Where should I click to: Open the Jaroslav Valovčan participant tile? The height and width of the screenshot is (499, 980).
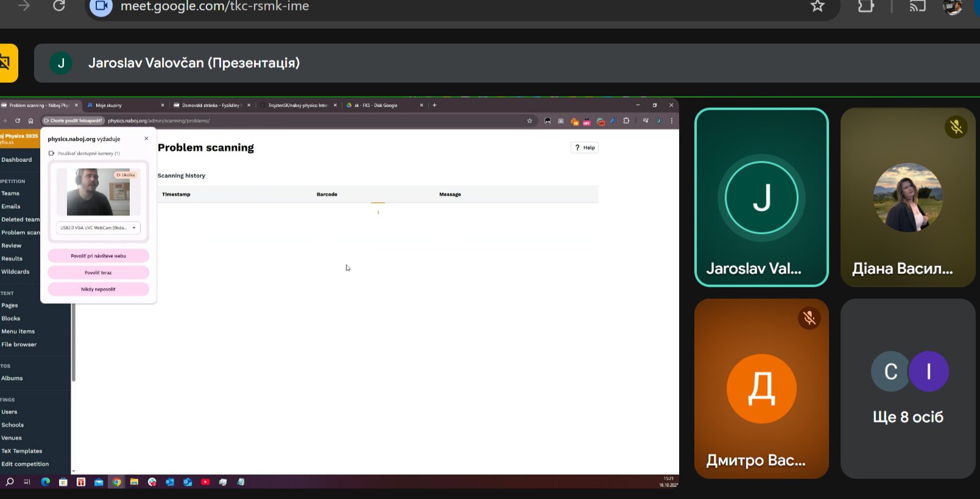tap(761, 197)
